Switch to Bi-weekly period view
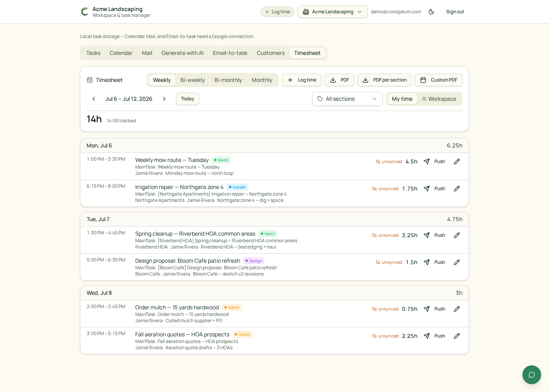 193,80
